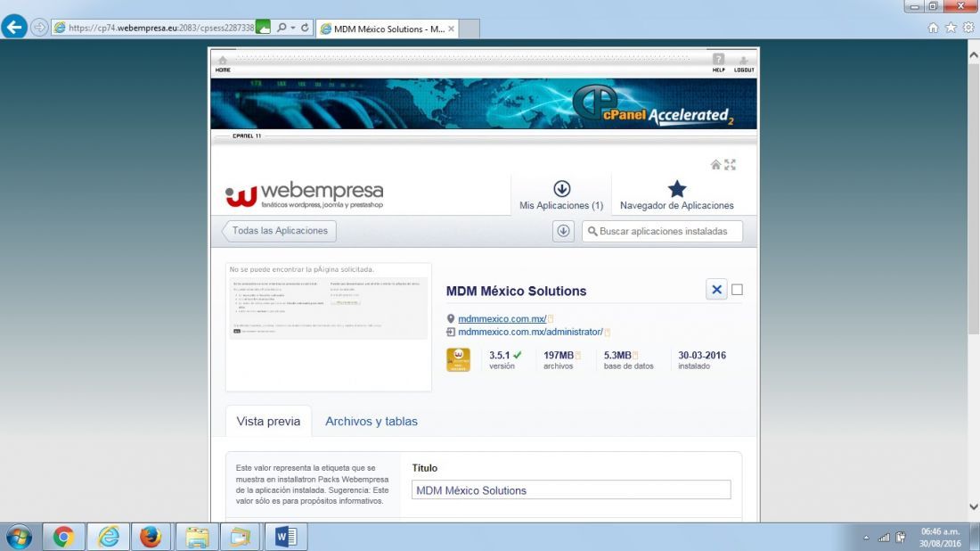Open the cPanel HELP icon
This screenshot has height=551, width=980.
[x=719, y=63]
